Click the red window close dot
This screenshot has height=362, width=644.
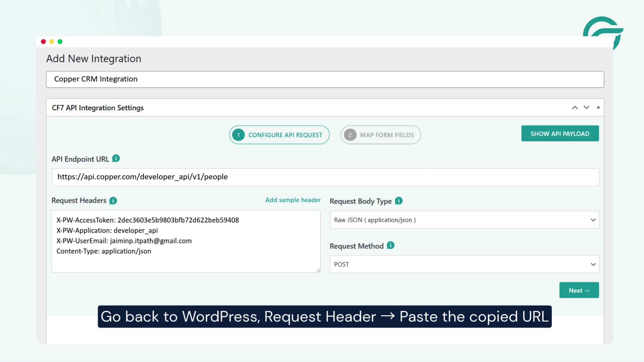(x=43, y=42)
